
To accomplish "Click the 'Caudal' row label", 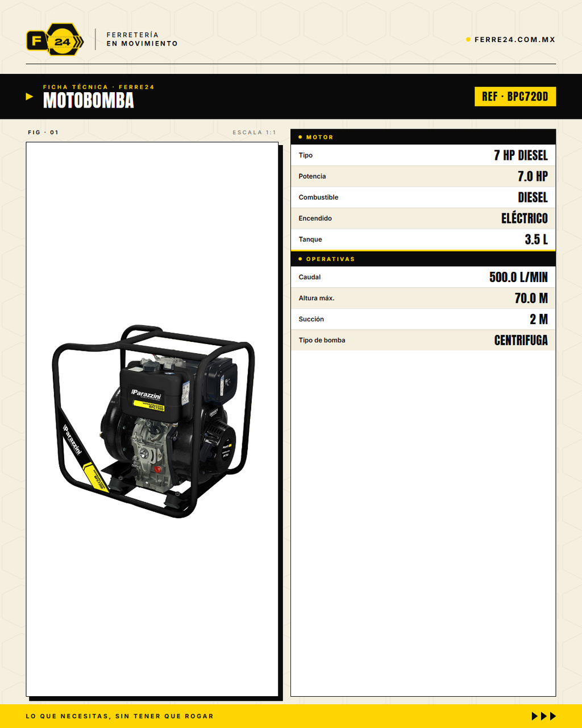I will (310, 277).
